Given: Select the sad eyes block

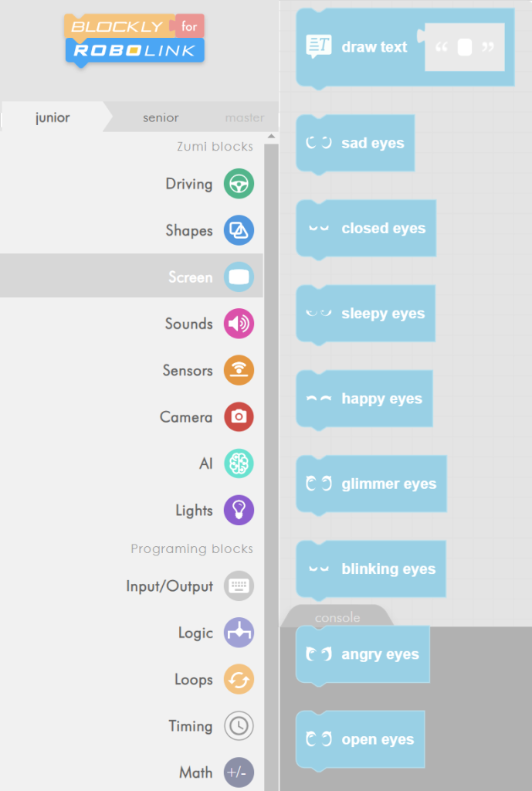Looking at the screenshot, I should [356, 144].
